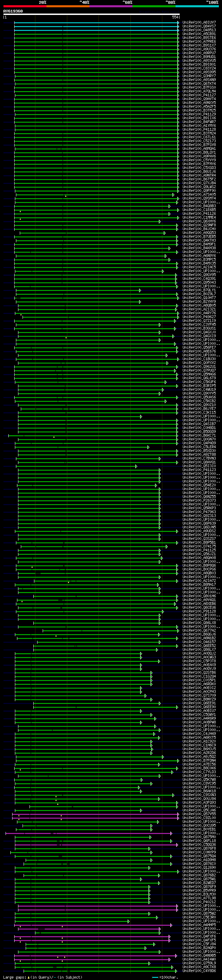
Task: Select the AV619360 query name label
Action: (x=13, y=11)
